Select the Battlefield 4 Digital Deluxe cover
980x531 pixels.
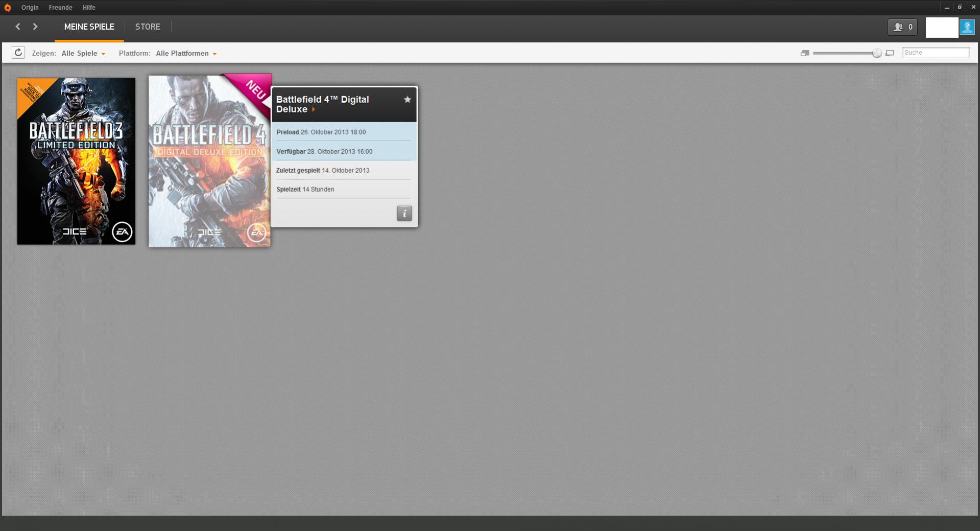coord(209,161)
